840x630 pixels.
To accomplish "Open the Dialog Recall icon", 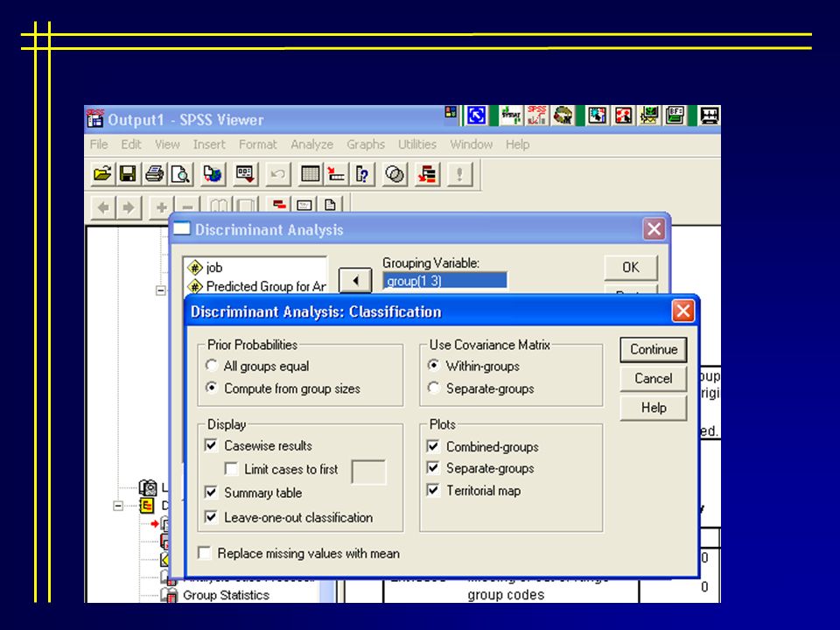I will tap(245, 173).
